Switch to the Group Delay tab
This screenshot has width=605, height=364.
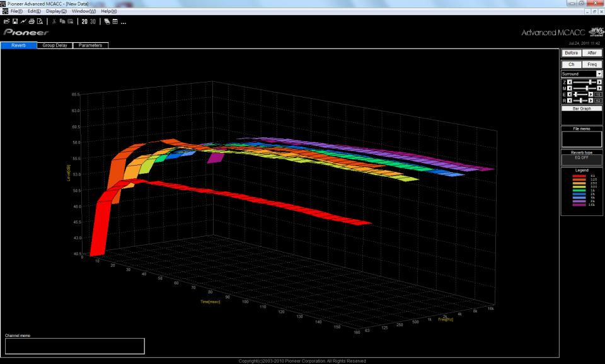point(55,45)
